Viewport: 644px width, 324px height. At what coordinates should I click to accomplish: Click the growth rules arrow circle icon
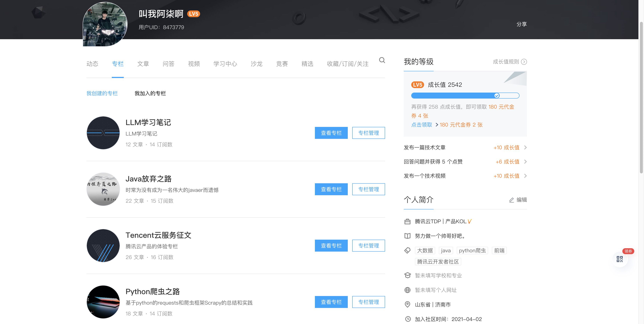(x=524, y=62)
